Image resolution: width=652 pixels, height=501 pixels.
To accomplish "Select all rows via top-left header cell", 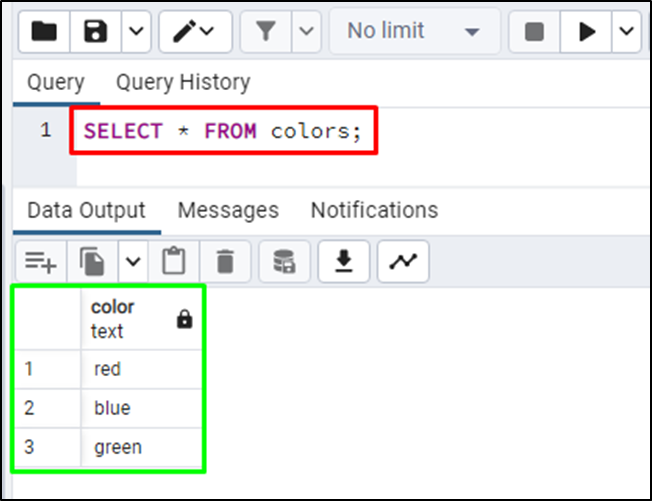I will point(47,319).
